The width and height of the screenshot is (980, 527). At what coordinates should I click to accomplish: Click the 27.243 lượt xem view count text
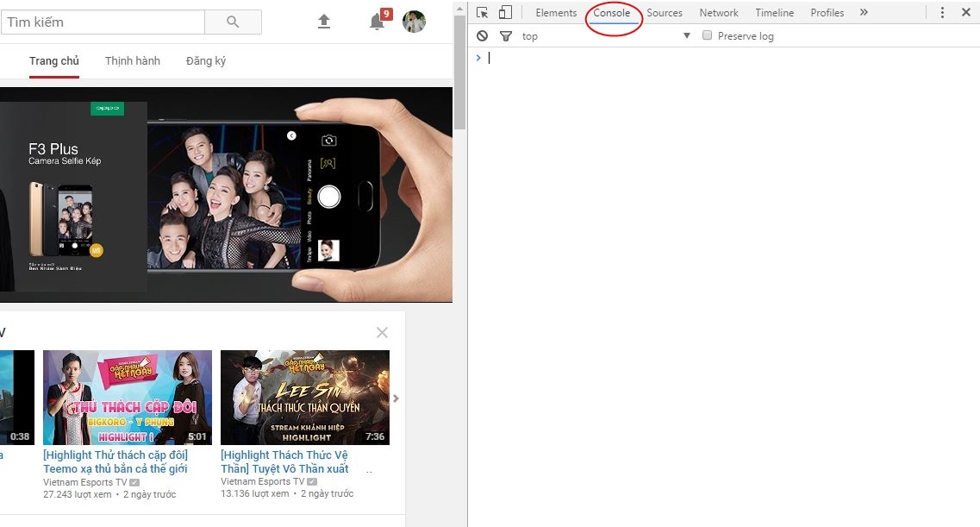(x=78, y=494)
